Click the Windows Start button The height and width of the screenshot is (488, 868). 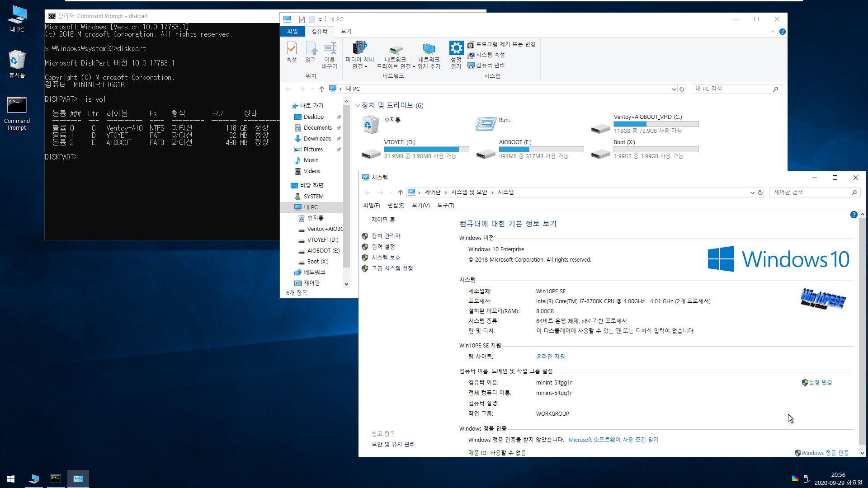[11, 479]
